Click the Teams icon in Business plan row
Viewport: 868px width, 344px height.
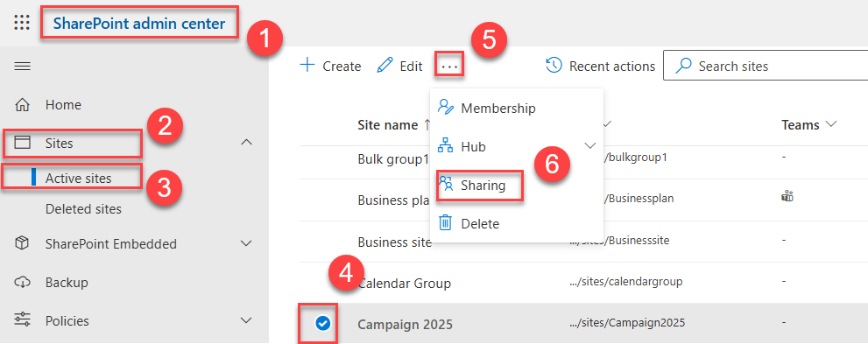(x=787, y=196)
